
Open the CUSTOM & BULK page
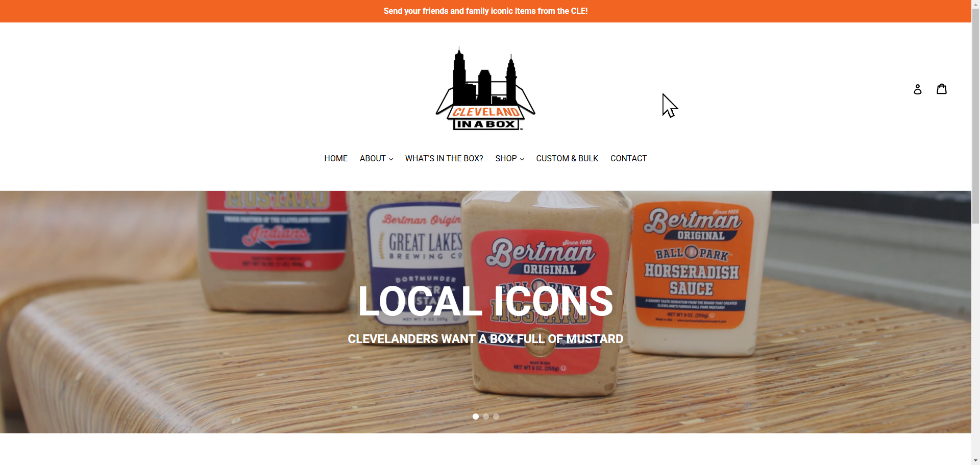point(567,159)
